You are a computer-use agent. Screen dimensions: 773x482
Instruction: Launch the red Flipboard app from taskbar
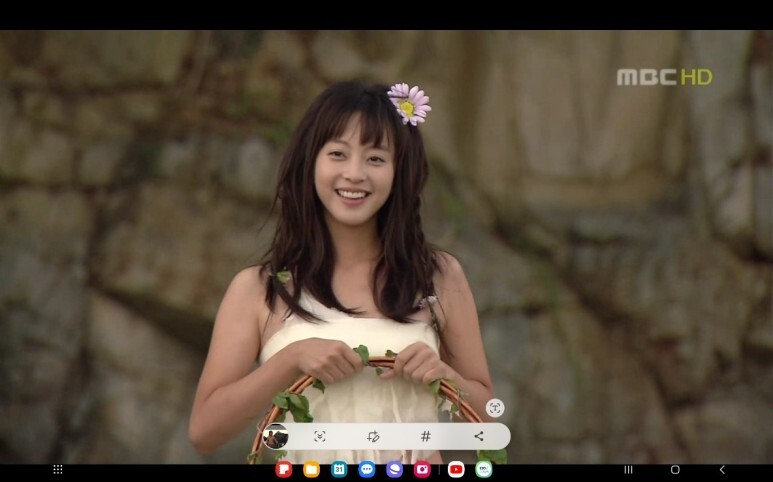pyautogui.click(x=284, y=470)
